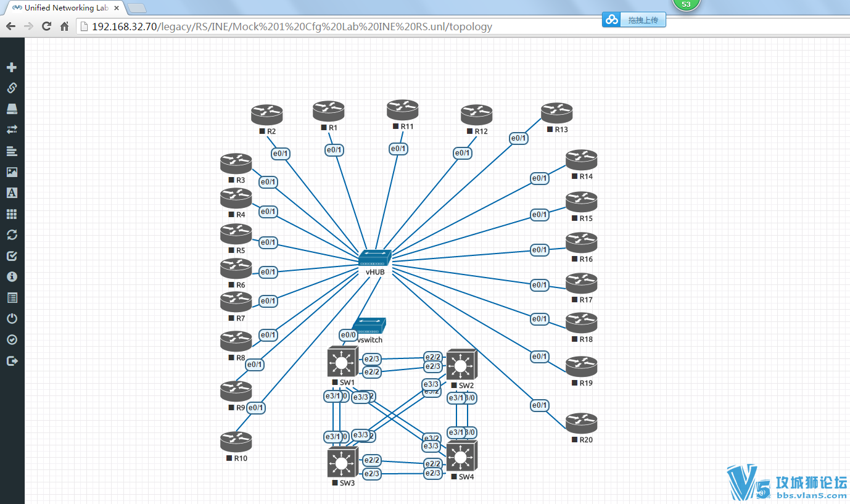Click the R17 node label text

tap(586, 300)
